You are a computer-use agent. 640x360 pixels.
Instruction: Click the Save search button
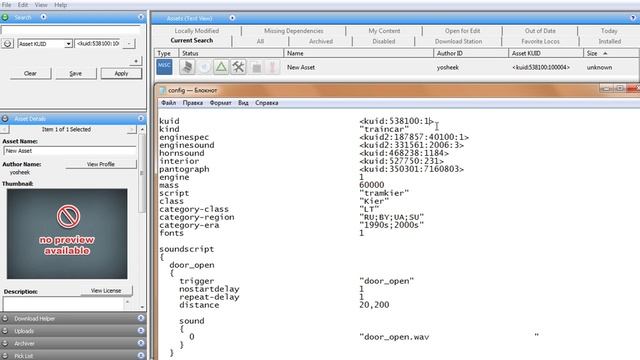tap(76, 73)
